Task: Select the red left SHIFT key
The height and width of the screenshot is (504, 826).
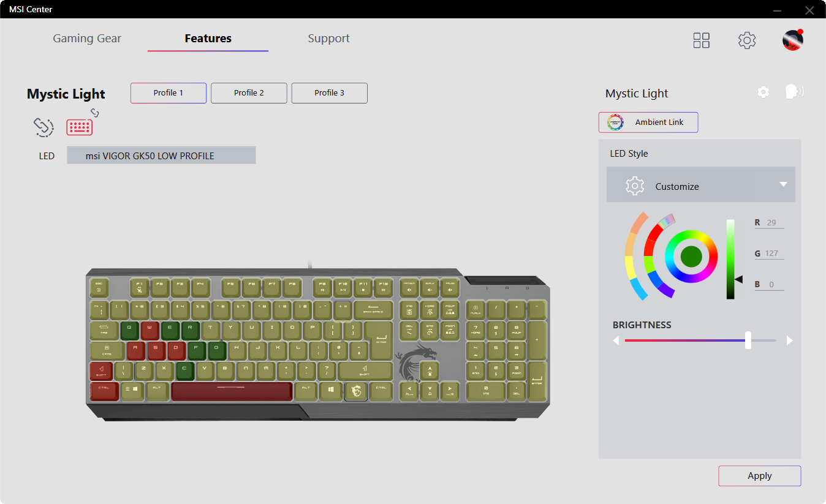Action: 100,370
